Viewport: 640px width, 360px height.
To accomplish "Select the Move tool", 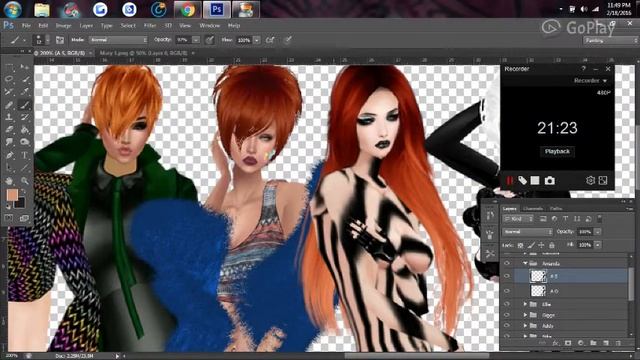I will (25, 67).
